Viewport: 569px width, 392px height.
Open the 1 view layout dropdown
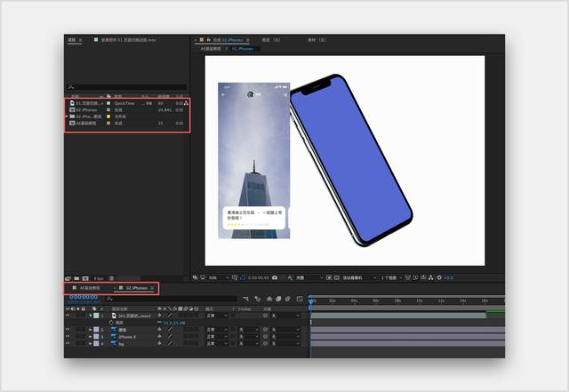point(391,277)
